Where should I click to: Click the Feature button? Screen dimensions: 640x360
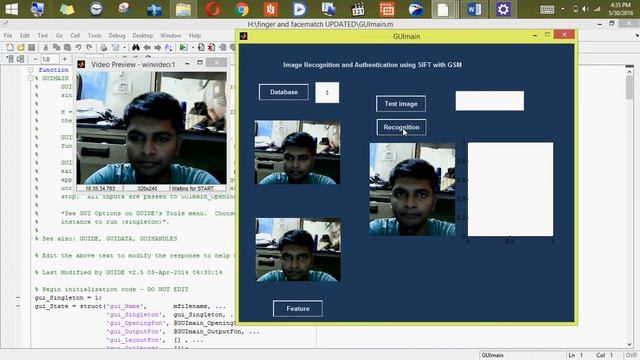(298, 309)
